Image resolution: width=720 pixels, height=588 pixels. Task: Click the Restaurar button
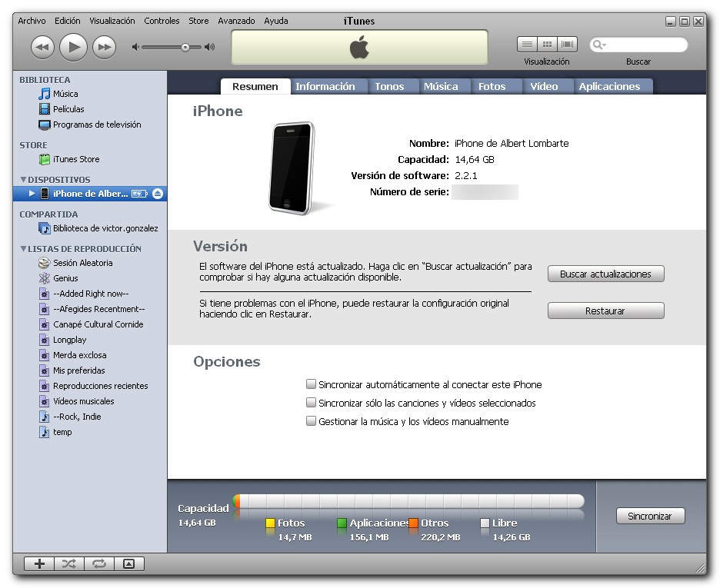[x=605, y=311]
